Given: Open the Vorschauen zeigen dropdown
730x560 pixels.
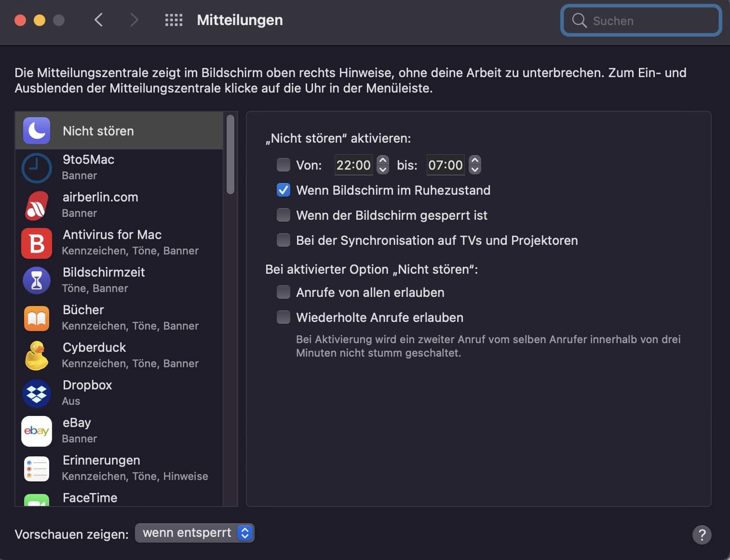Looking at the screenshot, I should pos(194,533).
